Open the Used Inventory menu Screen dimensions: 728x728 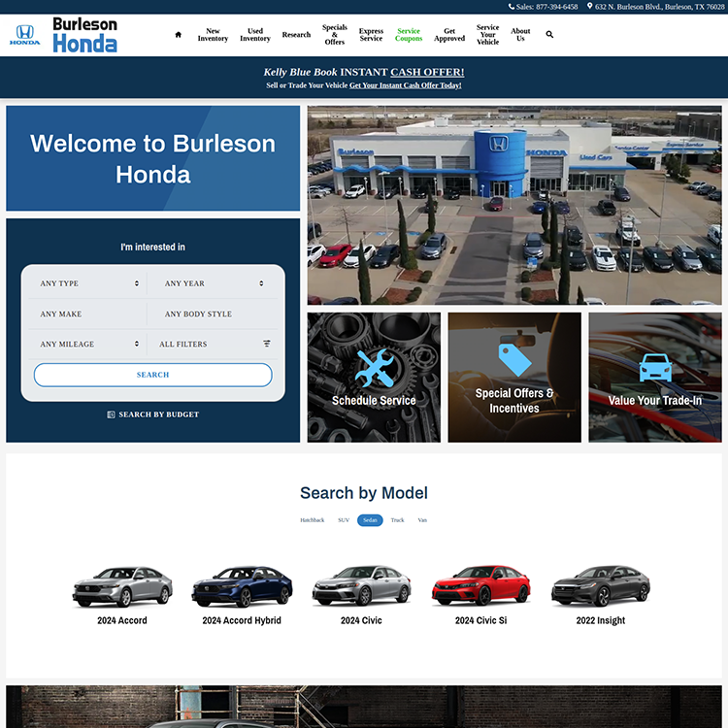255,35
